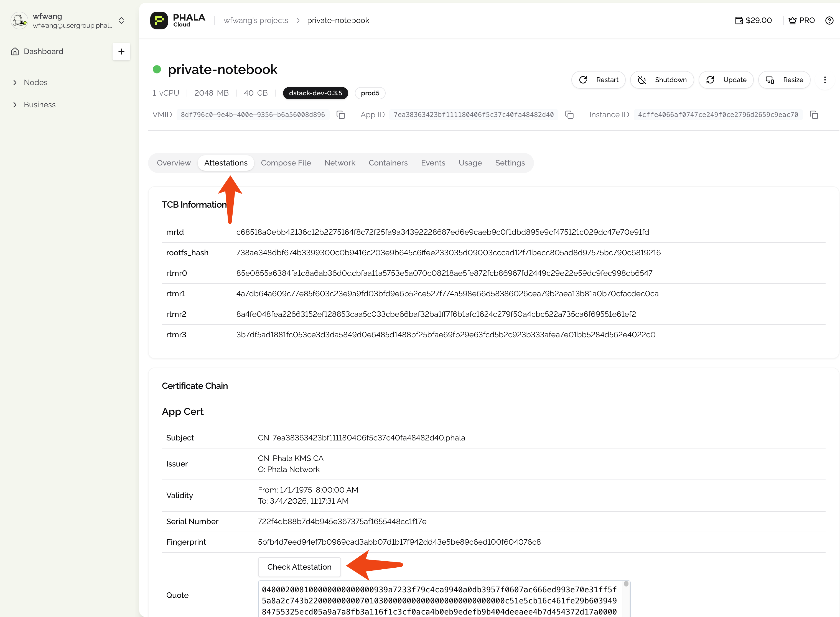The height and width of the screenshot is (617, 840).
Task: Click the plus icon next to Dashboard
Action: (121, 52)
